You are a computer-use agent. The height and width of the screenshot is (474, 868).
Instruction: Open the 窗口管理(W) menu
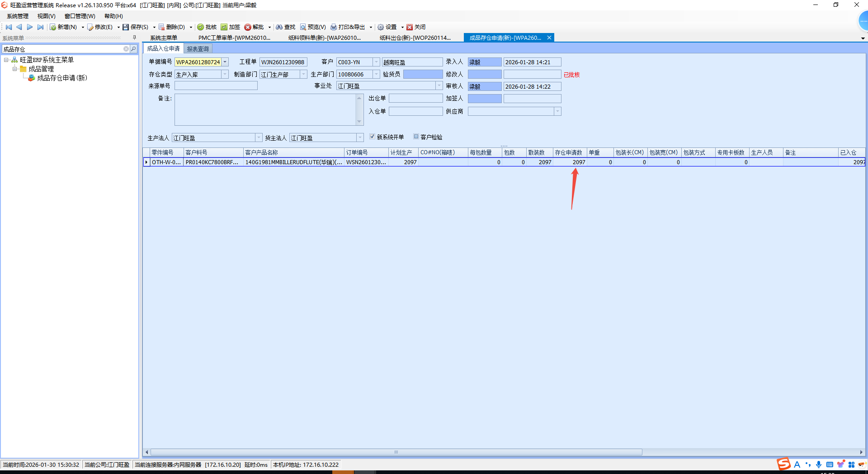tap(80, 16)
